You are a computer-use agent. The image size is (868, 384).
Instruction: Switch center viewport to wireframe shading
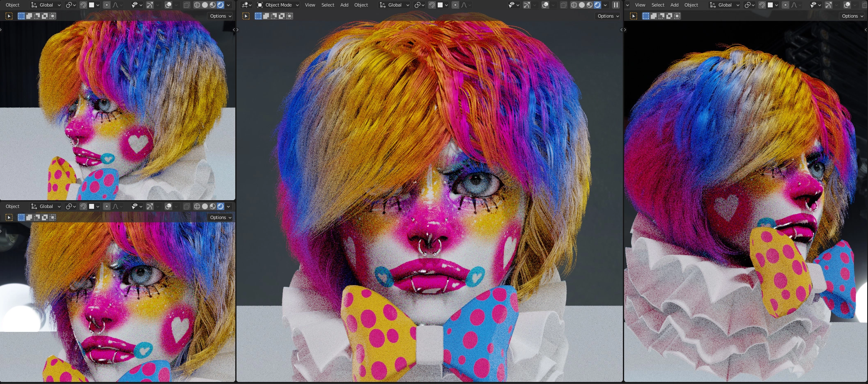[x=574, y=5]
